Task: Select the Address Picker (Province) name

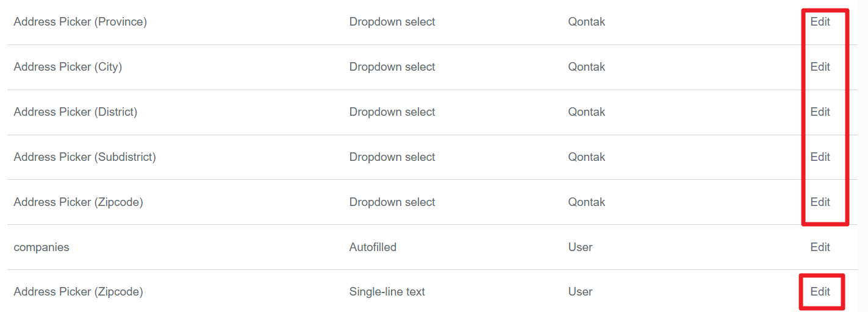Action: [x=80, y=22]
